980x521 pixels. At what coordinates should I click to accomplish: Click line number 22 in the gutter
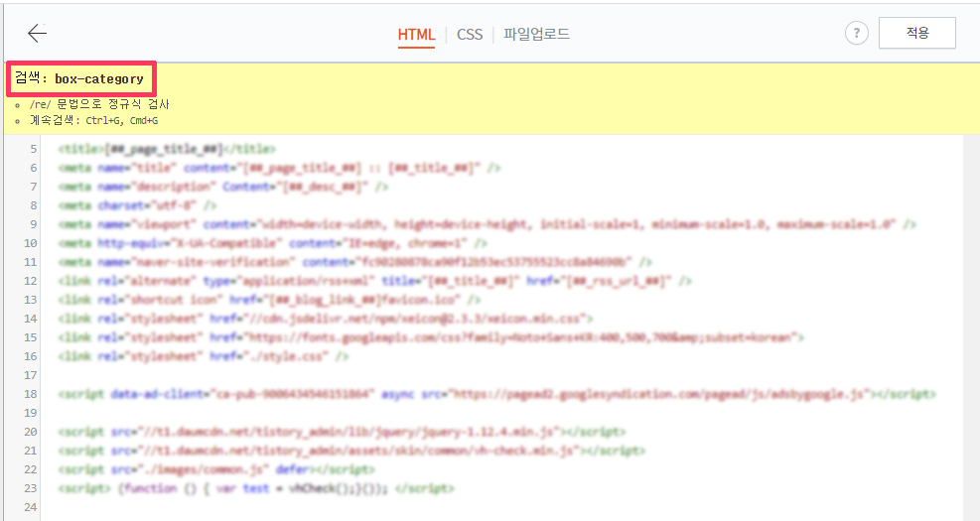coord(31,469)
